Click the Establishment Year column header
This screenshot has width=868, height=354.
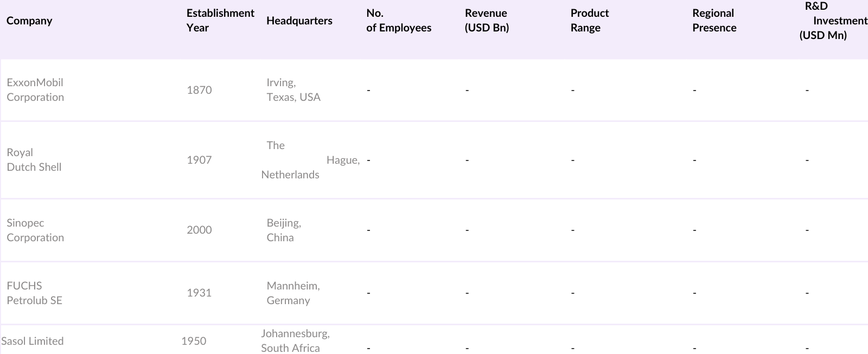coord(220,21)
